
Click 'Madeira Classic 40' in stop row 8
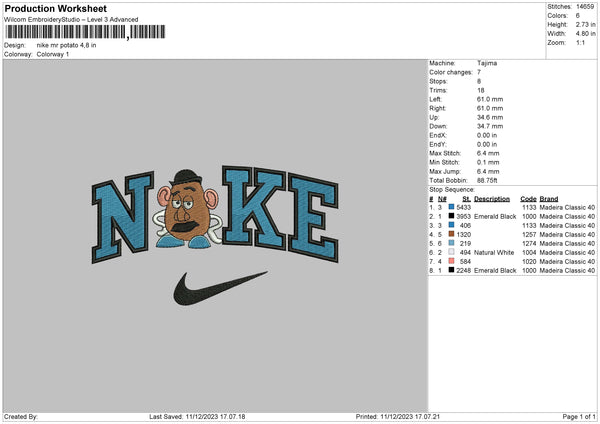pyautogui.click(x=567, y=271)
